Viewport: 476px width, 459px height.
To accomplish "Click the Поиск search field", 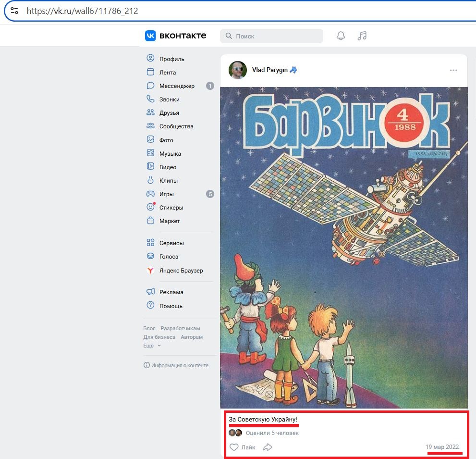I will 271,36.
